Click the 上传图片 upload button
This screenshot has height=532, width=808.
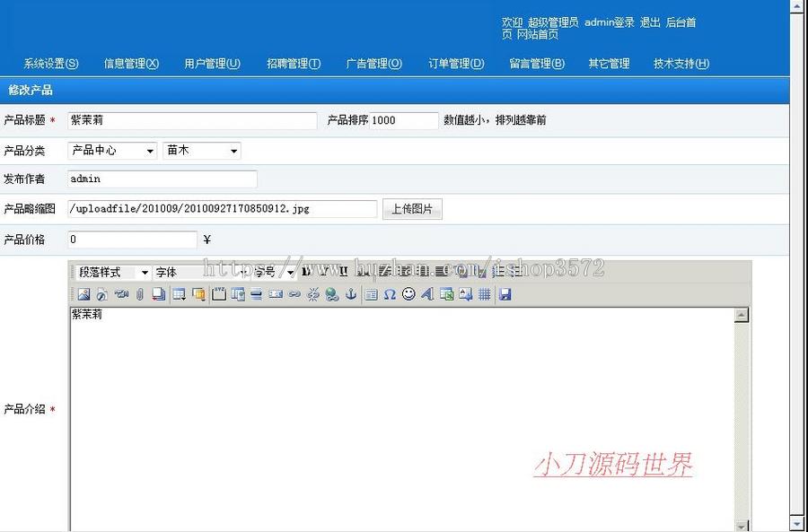pos(412,209)
